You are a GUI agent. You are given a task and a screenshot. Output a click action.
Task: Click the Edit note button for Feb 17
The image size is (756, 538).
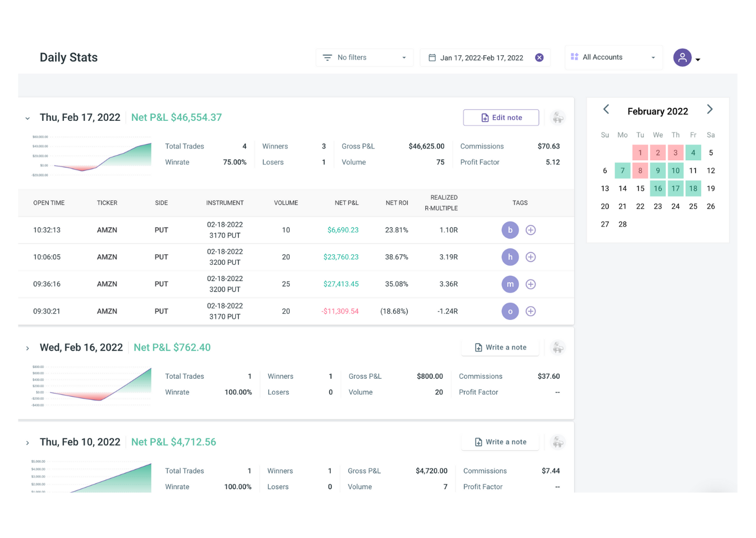pyautogui.click(x=500, y=117)
